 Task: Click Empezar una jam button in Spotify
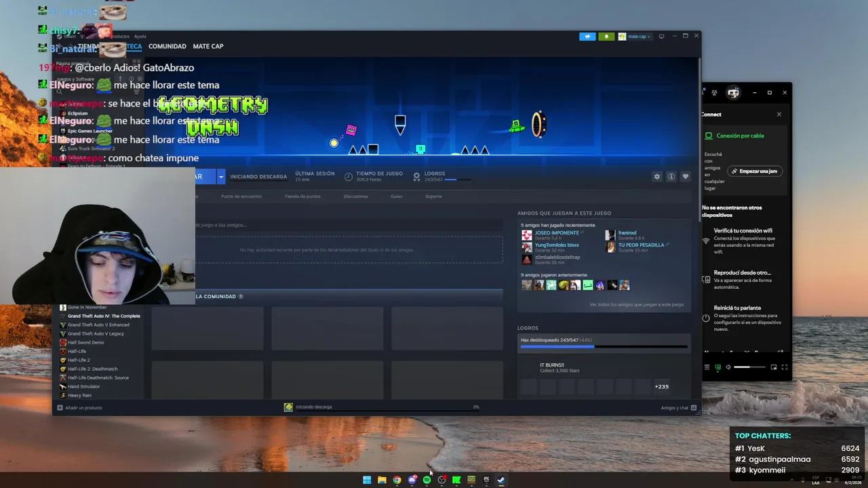point(754,171)
